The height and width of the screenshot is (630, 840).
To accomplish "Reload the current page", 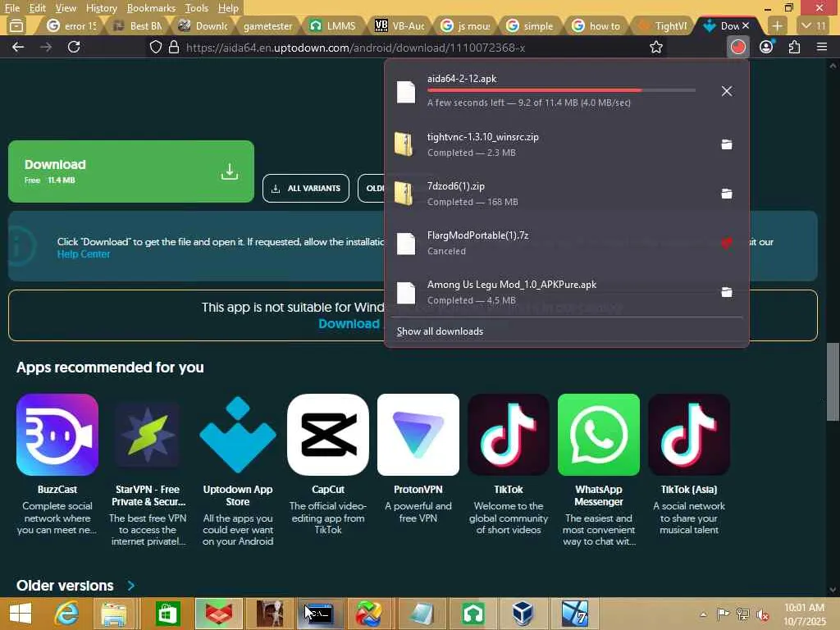I will (74, 47).
